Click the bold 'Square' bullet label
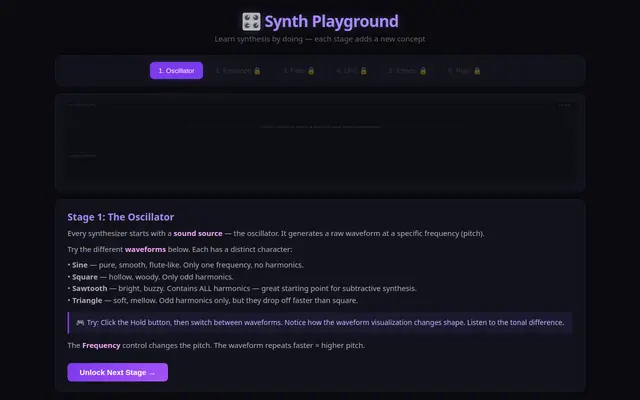The height and width of the screenshot is (400, 640). pos(85,277)
